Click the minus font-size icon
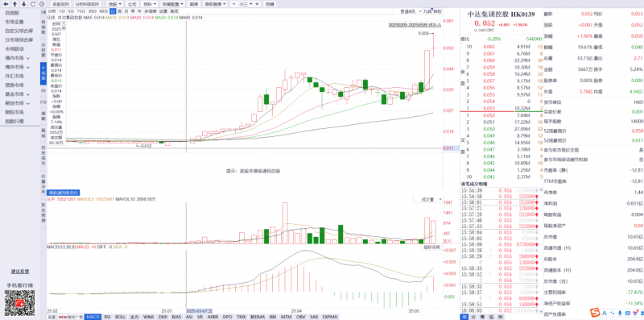The image size is (644, 320). point(233,4)
